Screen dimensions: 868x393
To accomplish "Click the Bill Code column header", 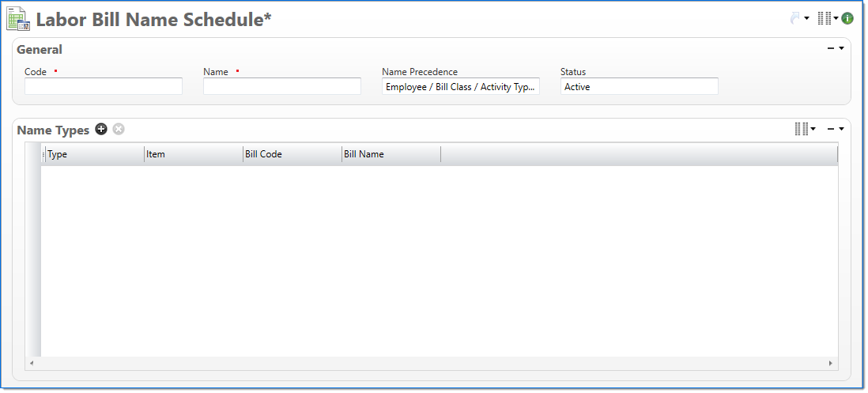I will pyautogui.click(x=292, y=154).
